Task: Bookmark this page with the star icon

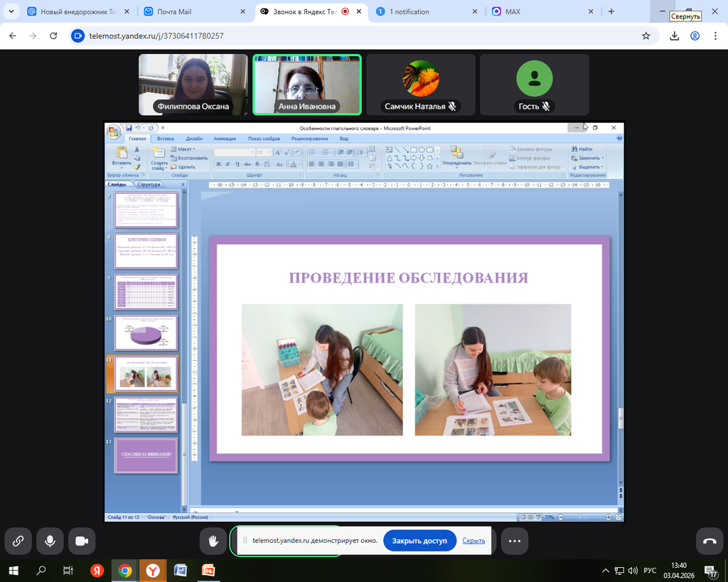Action: point(646,36)
